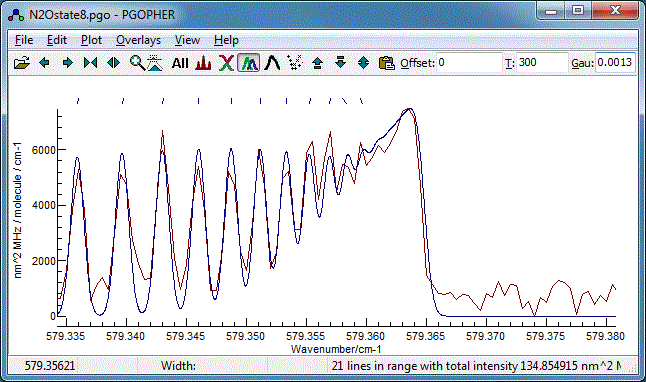Click the black single peak lineshape icon
The image size is (646, 382).
272,63
